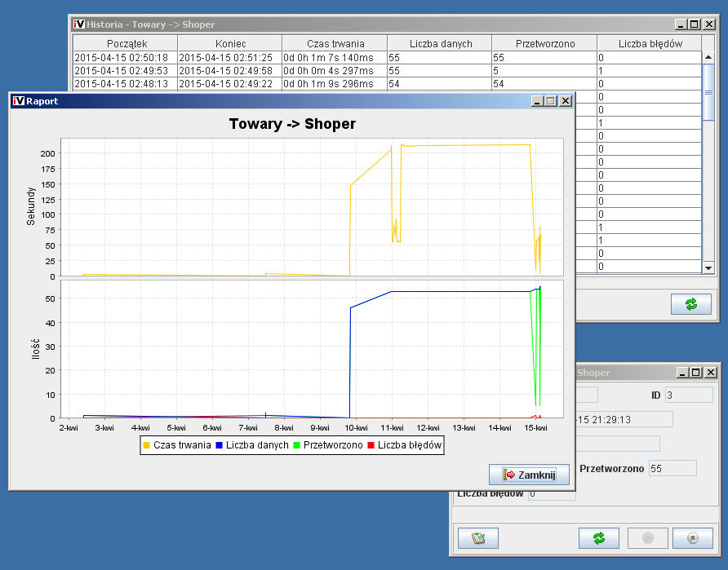
Task: Click the Przetworzono field showing 55 in Shoper window
Action: [x=673, y=468]
